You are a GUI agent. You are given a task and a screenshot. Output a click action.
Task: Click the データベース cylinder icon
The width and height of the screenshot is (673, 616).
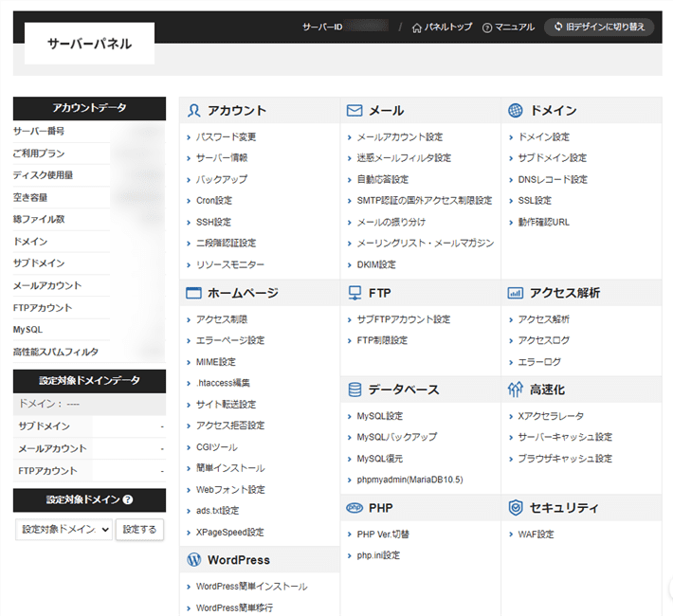pos(355,390)
